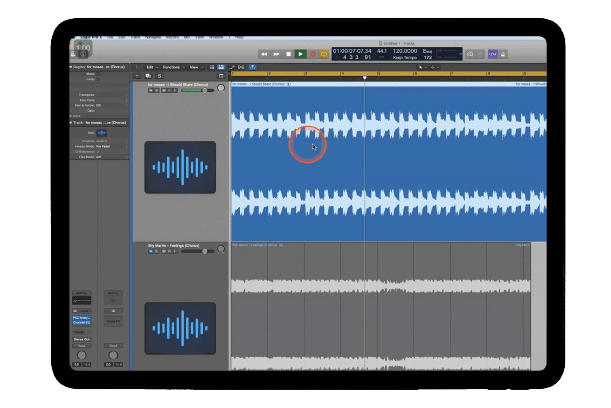
Task: Click the red Record button
Action: (x=312, y=53)
